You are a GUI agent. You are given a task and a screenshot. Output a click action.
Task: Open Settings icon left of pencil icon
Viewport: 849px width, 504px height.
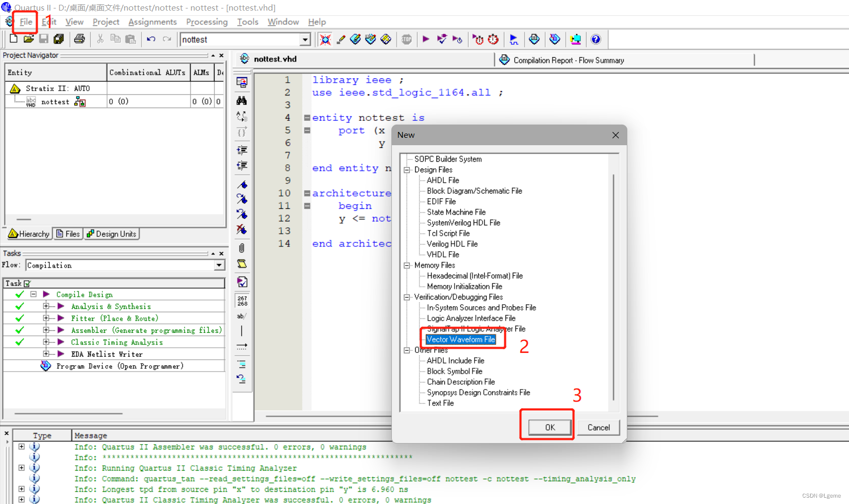pyautogui.click(x=325, y=39)
